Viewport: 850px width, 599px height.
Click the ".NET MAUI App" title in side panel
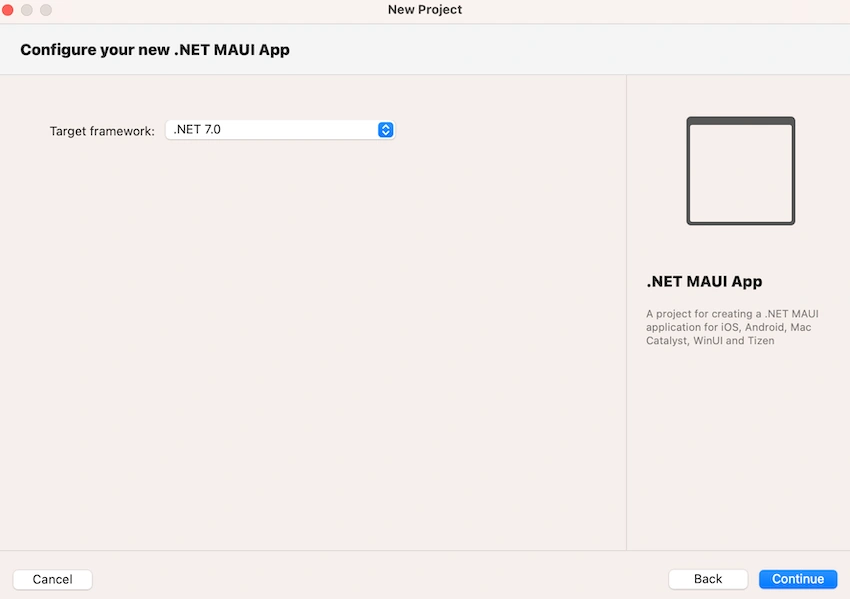(704, 281)
